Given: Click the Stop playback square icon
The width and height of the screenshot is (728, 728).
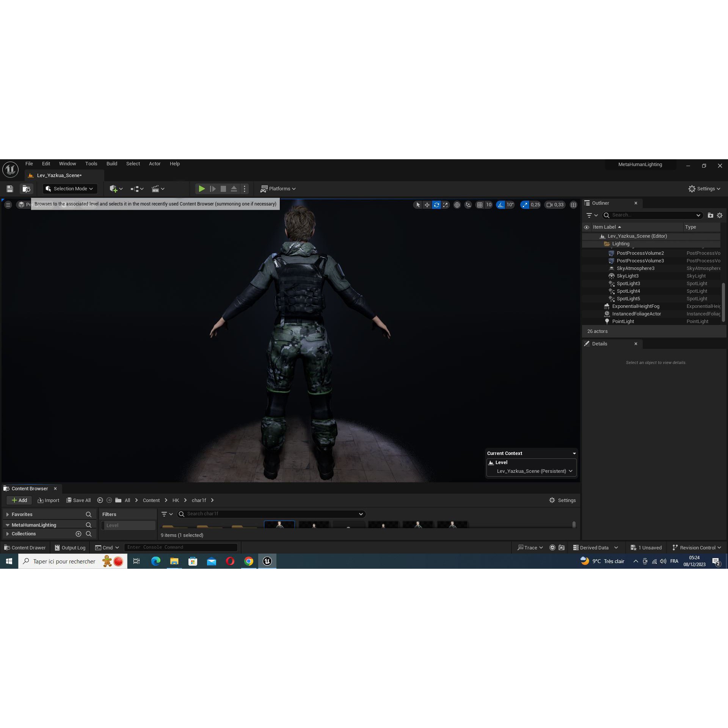Looking at the screenshot, I should (223, 188).
